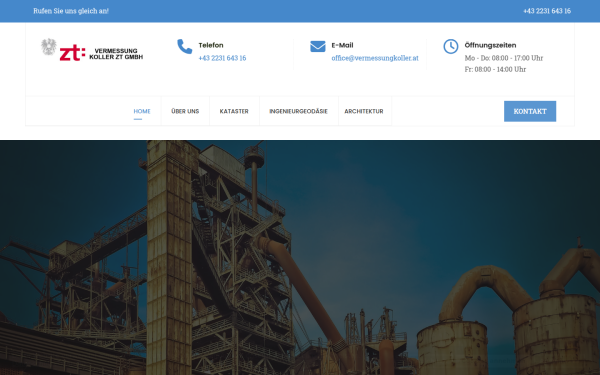Open the Architektur menu item

tap(364, 111)
